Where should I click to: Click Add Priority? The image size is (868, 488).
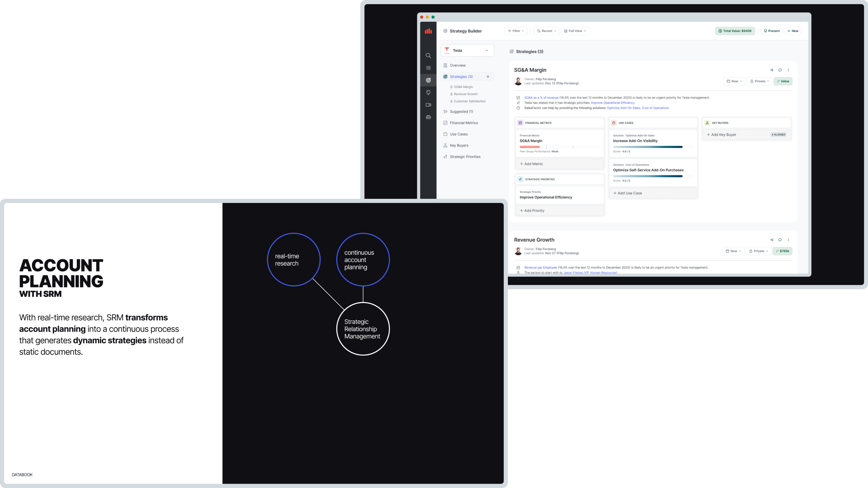point(560,211)
